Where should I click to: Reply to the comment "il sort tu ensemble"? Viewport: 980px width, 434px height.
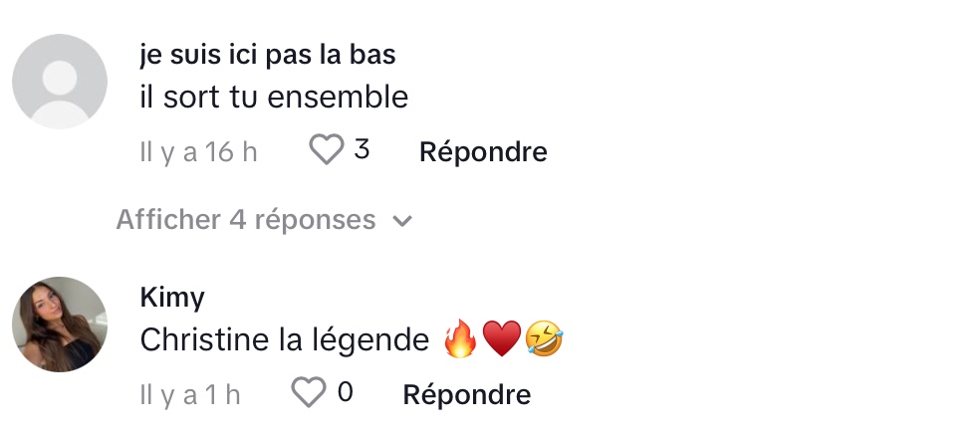[x=483, y=152]
